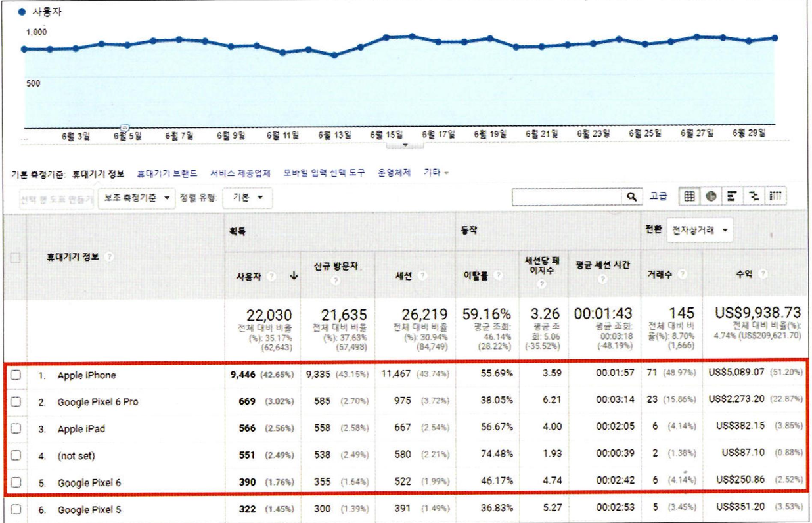Open help icon under 세션당 페이지수
The image size is (812, 523).
tap(543, 284)
